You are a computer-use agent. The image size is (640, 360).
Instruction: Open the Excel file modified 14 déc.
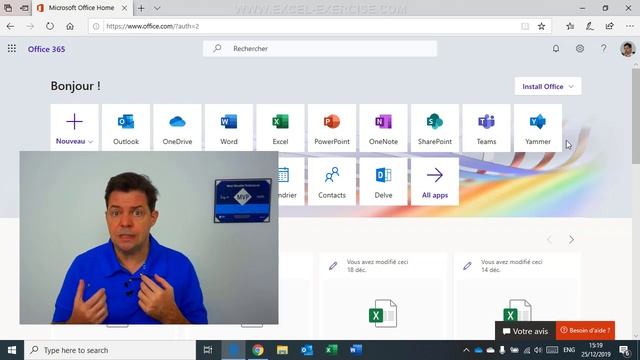pyautogui.click(x=517, y=296)
